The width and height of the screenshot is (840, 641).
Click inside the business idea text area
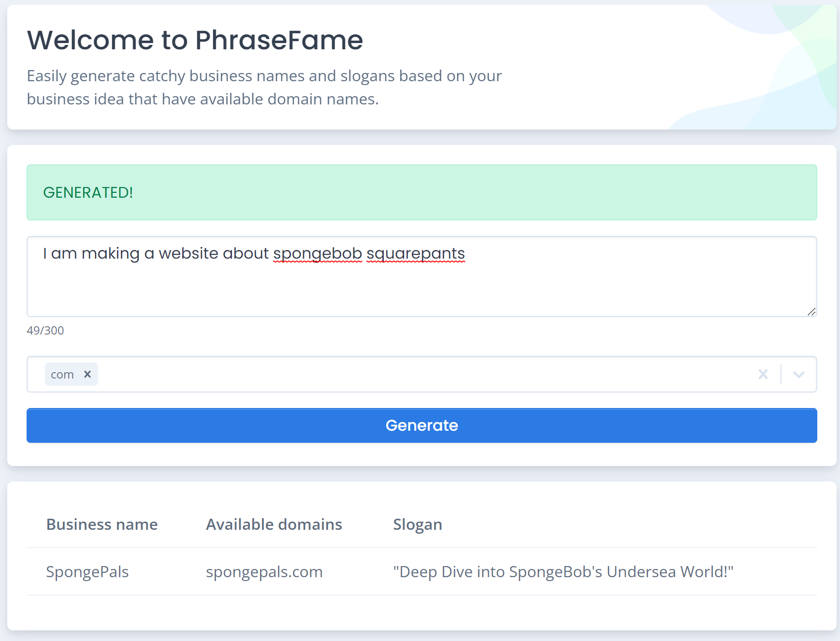tap(421, 277)
